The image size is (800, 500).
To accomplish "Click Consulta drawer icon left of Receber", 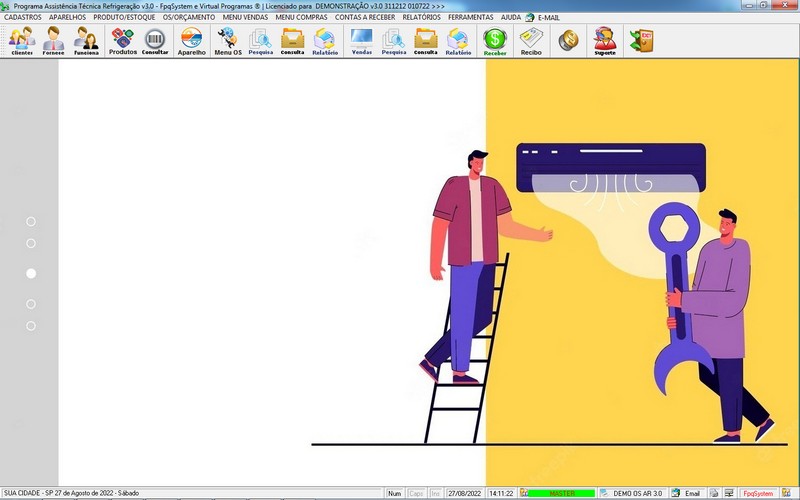I will click(426, 41).
